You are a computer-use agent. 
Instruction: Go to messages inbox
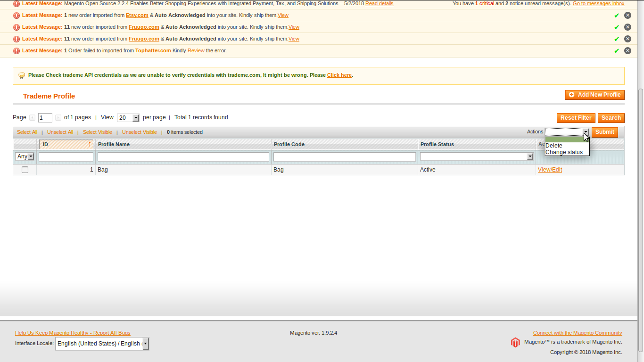599,3
